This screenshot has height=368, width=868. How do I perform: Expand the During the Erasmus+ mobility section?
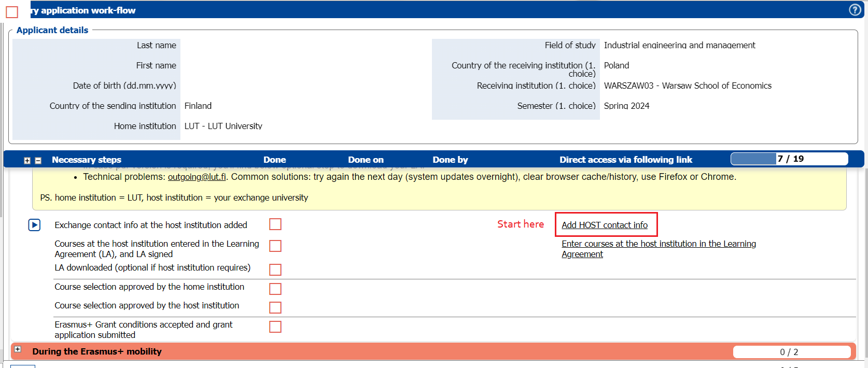pos(18,349)
